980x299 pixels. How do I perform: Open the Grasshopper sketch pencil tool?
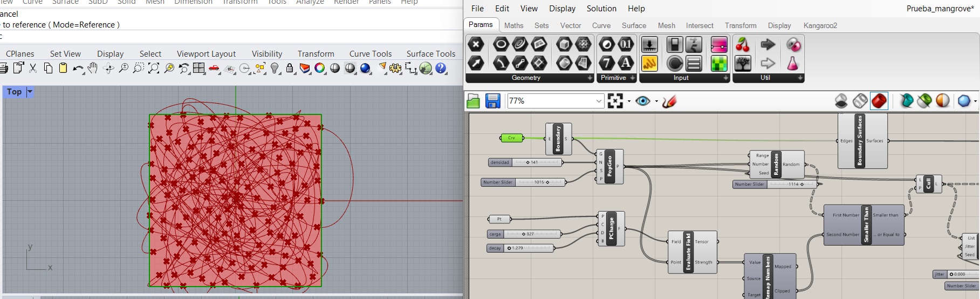669,101
